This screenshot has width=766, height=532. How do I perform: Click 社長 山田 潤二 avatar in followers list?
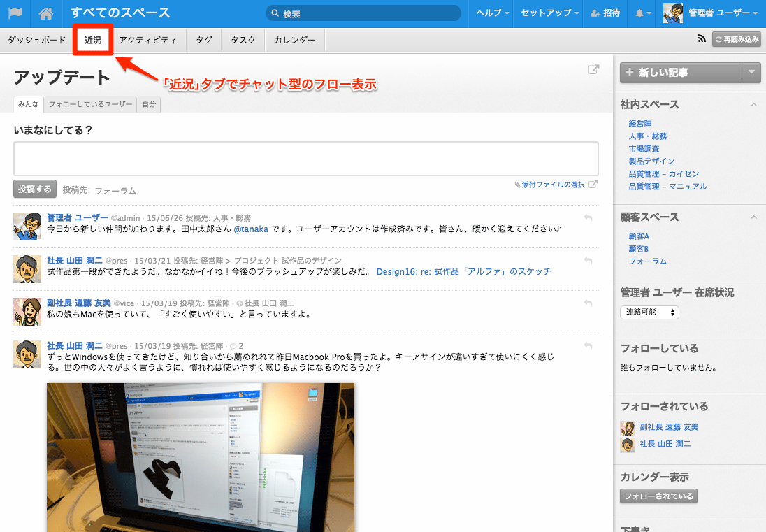pyautogui.click(x=628, y=445)
